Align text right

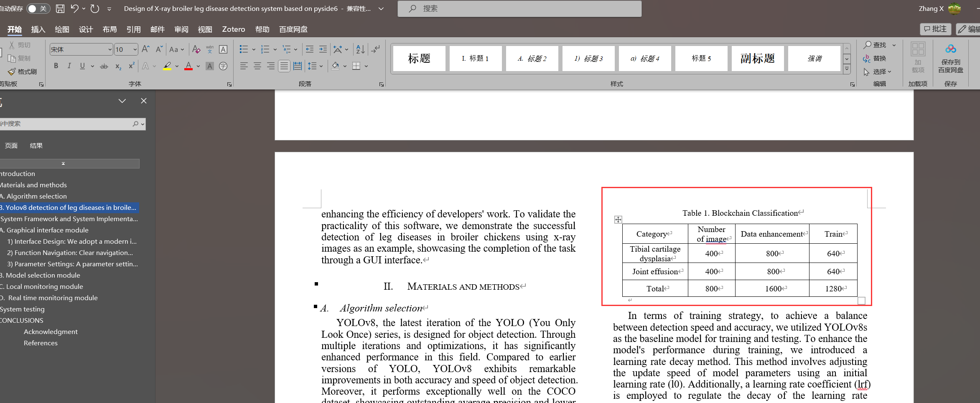271,66
